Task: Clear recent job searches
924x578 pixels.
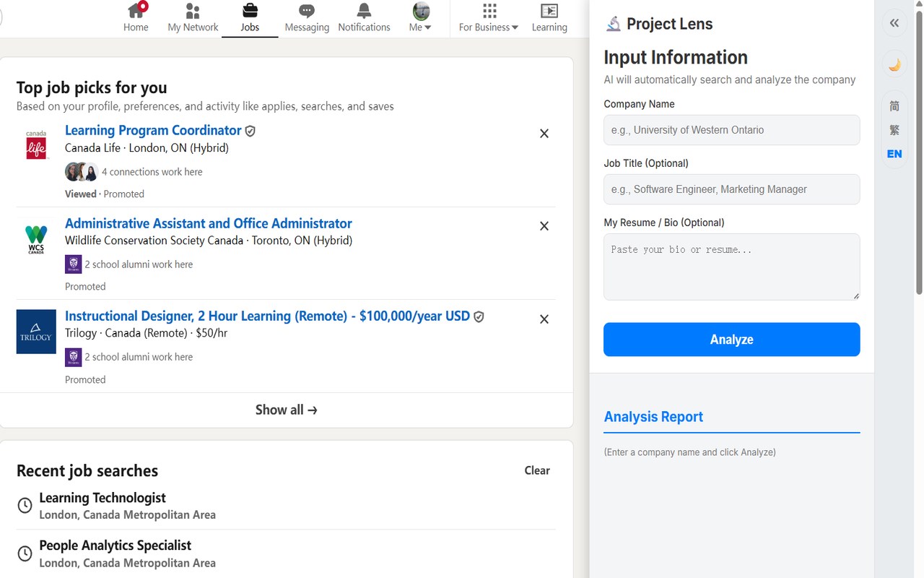Action: point(537,470)
